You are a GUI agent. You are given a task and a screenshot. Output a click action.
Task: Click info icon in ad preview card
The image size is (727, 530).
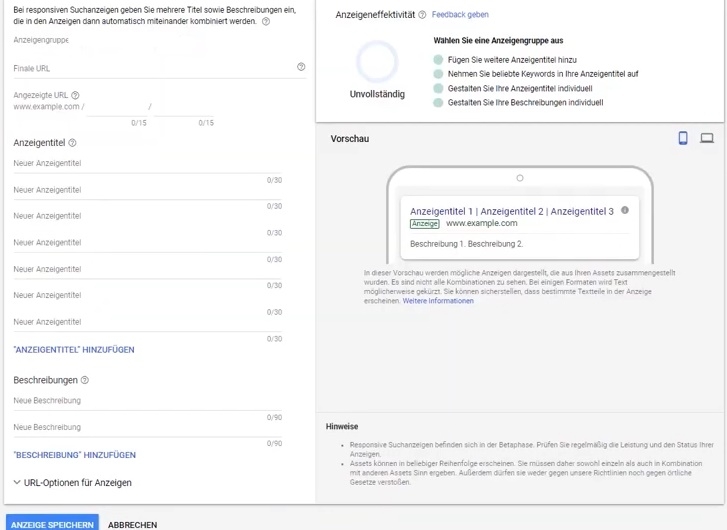(625, 210)
